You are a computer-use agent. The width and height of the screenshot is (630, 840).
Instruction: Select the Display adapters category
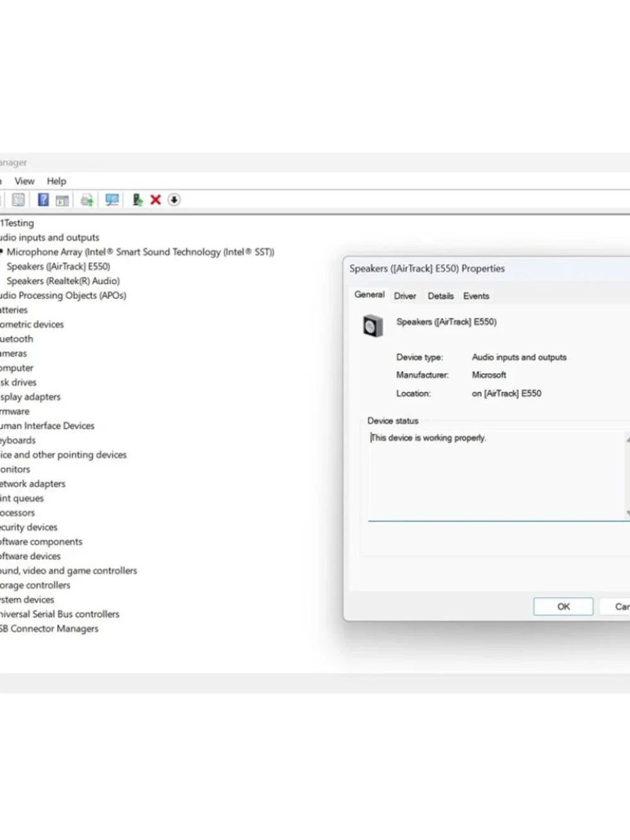click(30, 397)
